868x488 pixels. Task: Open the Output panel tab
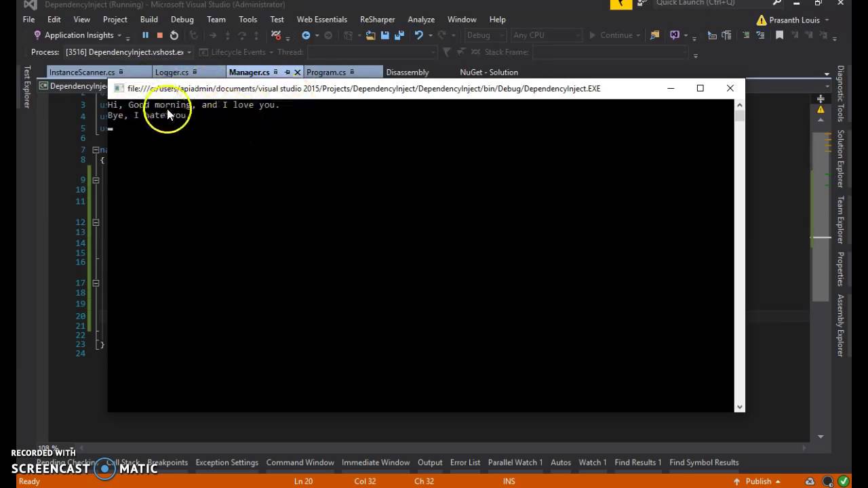pos(430,462)
